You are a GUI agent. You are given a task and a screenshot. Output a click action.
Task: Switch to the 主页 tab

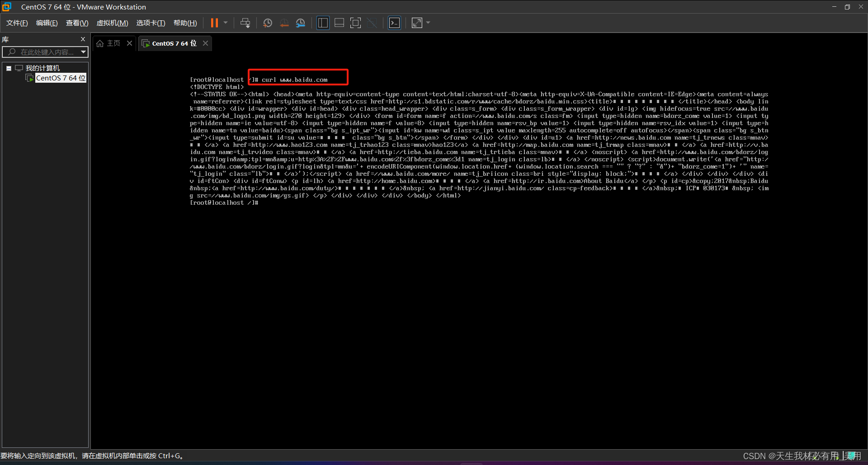[x=113, y=43]
